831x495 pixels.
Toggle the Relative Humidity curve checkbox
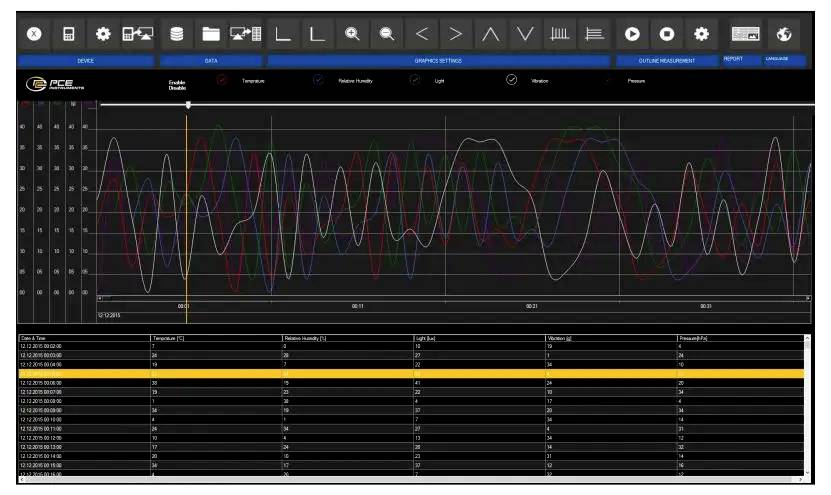point(319,80)
